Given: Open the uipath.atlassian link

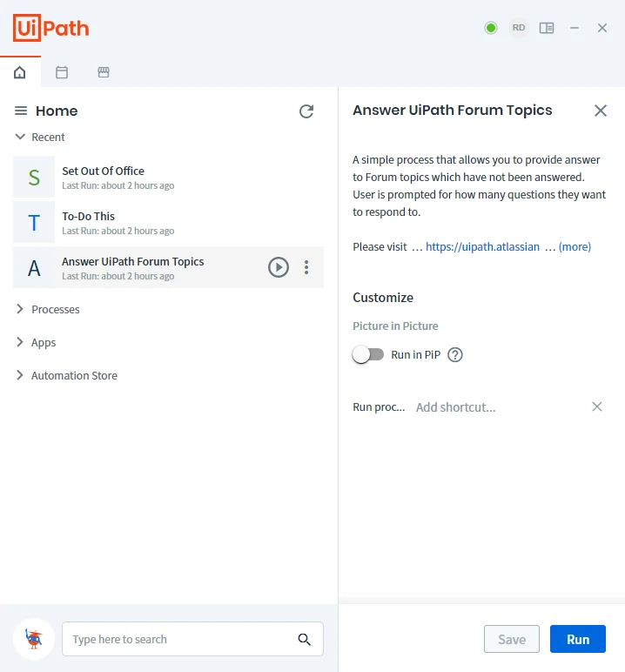Looking at the screenshot, I should coord(483,247).
